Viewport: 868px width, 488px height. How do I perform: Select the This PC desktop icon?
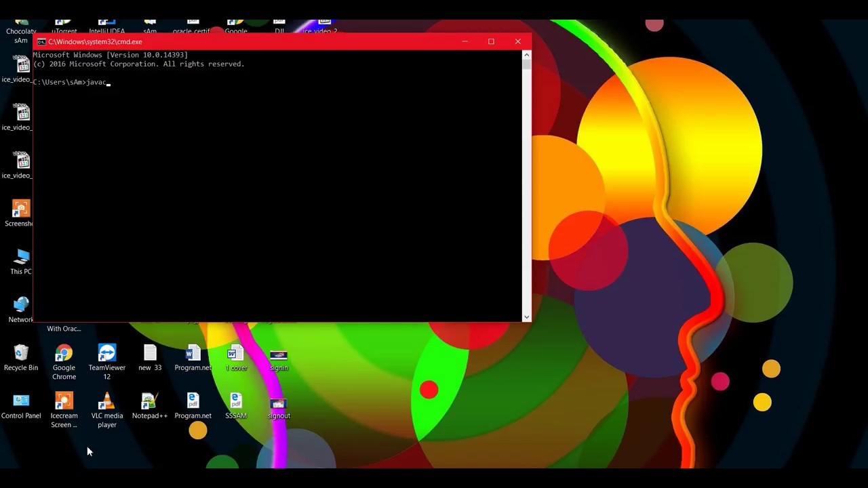click(x=21, y=262)
